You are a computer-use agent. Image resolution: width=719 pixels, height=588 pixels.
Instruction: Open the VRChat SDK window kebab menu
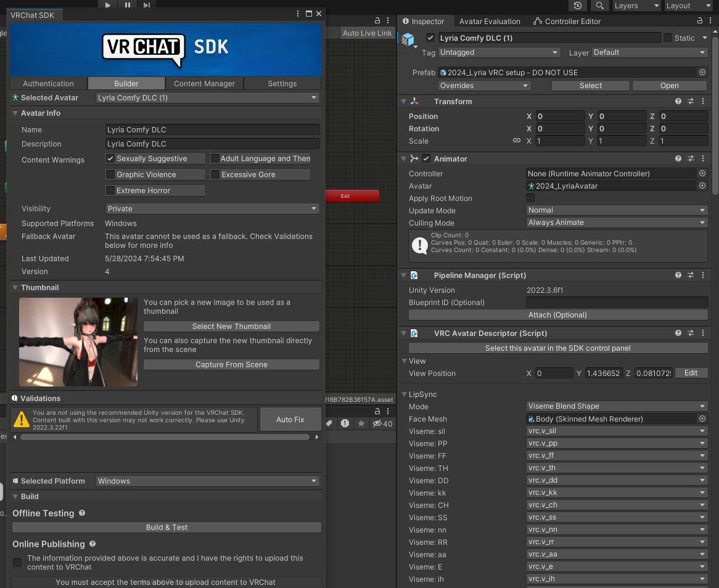298,14
